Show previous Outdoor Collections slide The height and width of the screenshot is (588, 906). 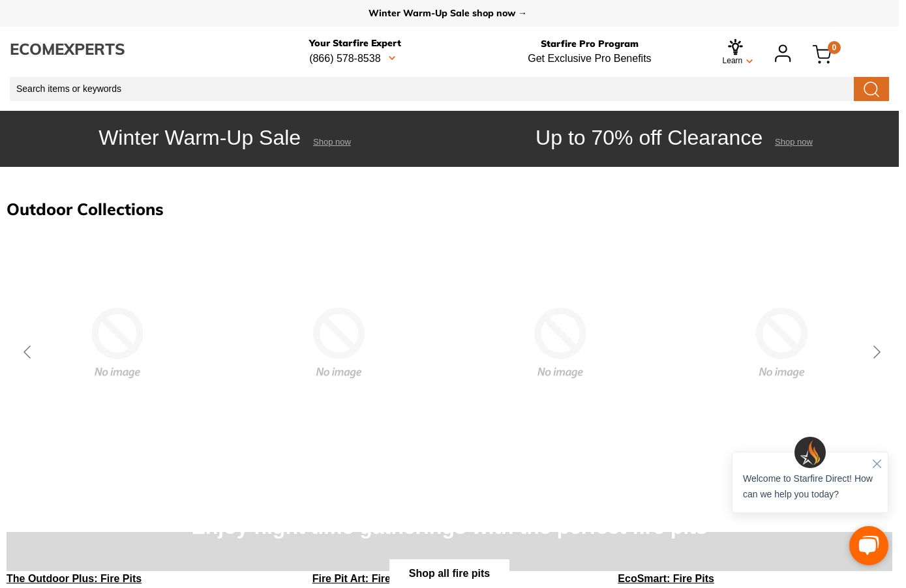click(27, 352)
